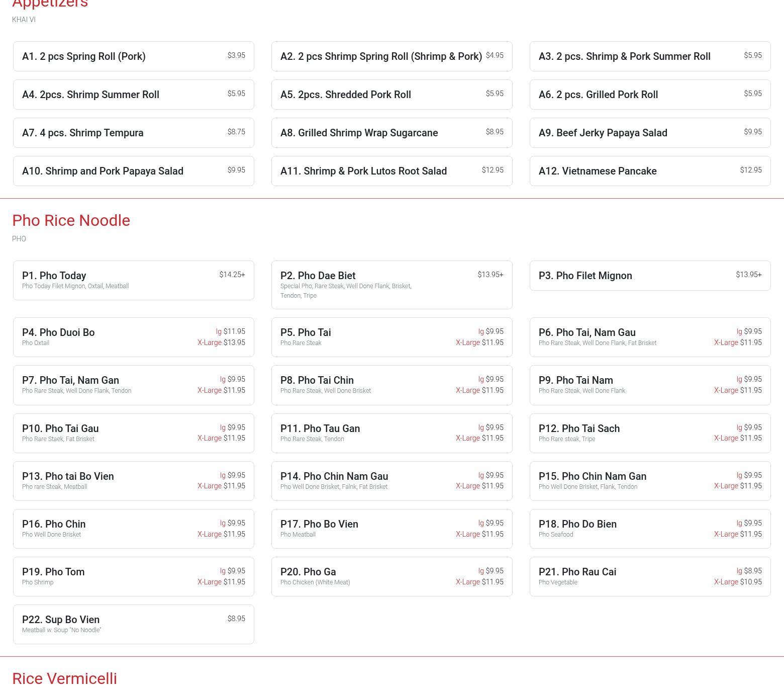Select P10. Pho Tai Gau
The width and height of the screenshot is (784, 689).
tap(134, 433)
